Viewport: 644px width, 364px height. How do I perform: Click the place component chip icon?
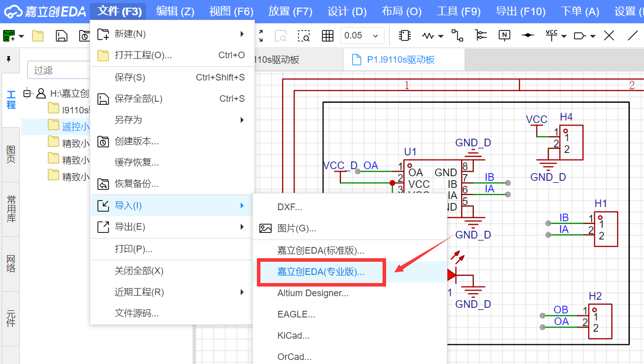(404, 35)
